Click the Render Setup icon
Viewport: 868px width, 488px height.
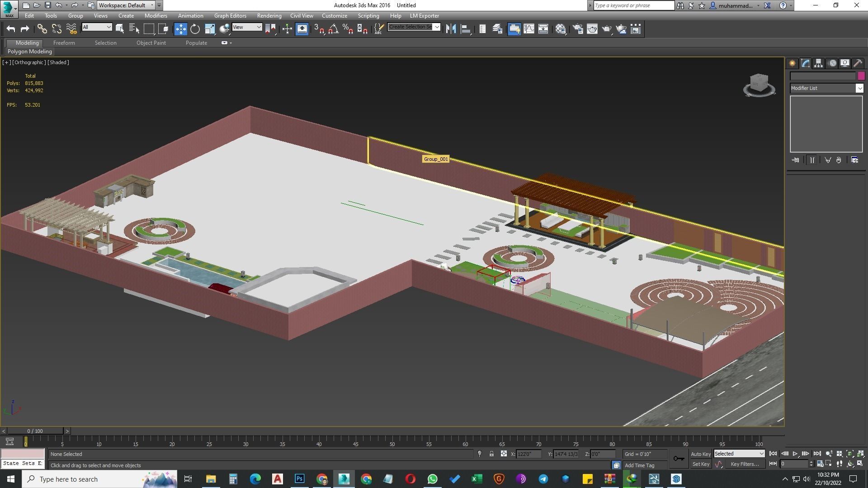pos(577,29)
